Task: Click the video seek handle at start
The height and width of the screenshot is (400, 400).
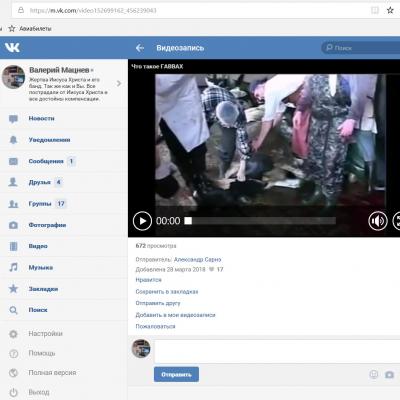Action: pyautogui.click(x=188, y=221)
